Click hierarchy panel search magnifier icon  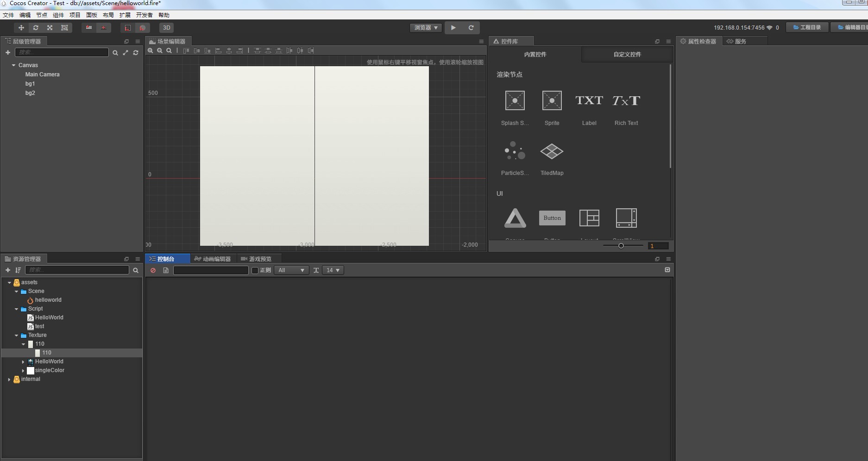[x=115, y=53]
